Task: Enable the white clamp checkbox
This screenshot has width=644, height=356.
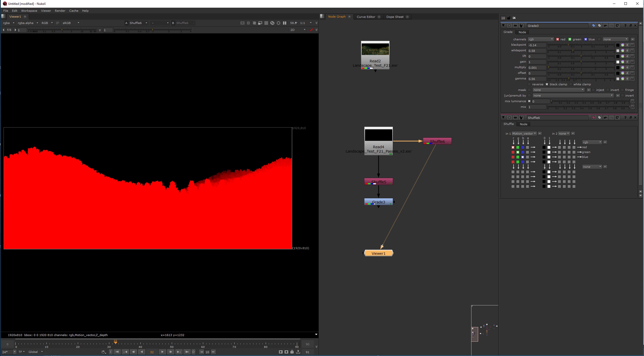Action: point(571,84)
